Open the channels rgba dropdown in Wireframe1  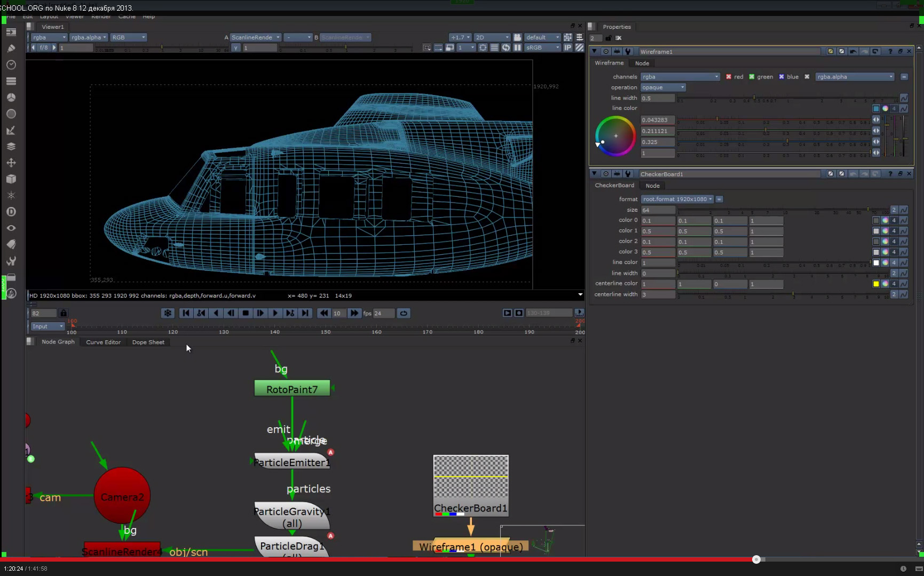click(x=681, y=77)
